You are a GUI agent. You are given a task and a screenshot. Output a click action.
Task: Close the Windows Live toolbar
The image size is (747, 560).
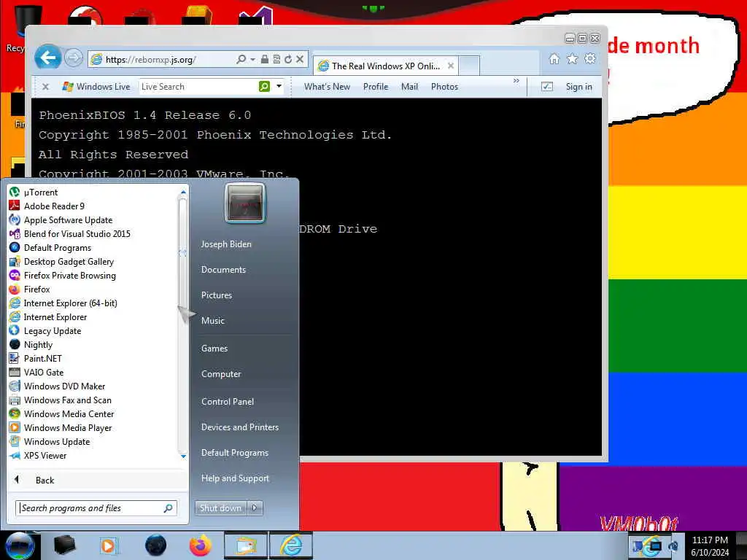coord(45,87)
